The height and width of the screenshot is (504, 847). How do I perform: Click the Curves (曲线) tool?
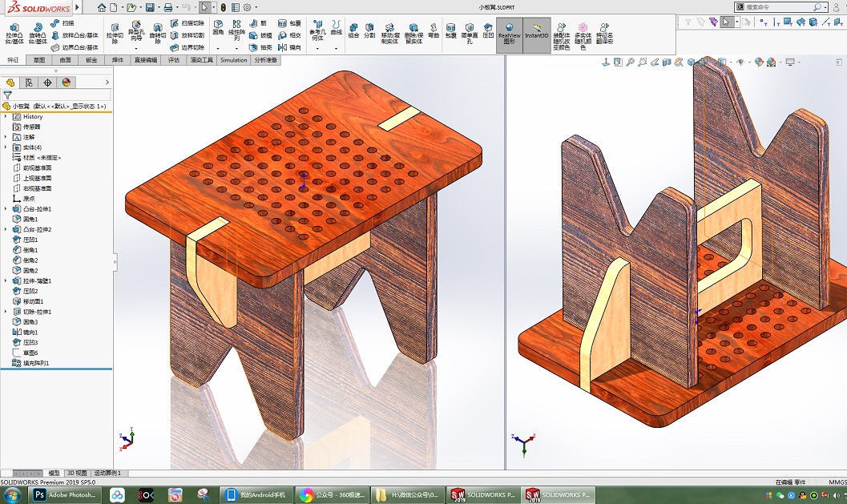336,28
